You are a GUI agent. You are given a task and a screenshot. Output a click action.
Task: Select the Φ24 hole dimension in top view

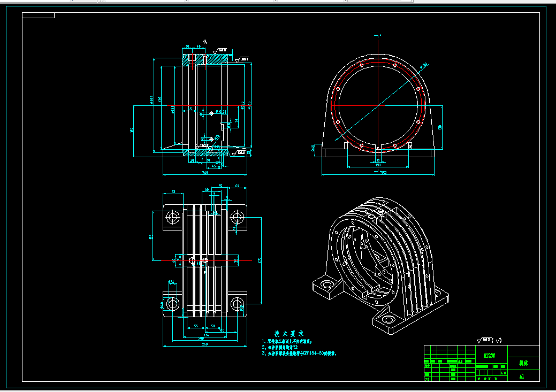pos(171,282)
